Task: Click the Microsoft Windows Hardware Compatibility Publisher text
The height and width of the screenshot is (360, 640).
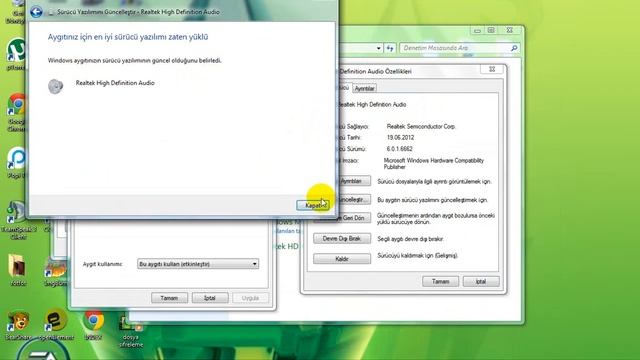Action: tap(434, 164)
